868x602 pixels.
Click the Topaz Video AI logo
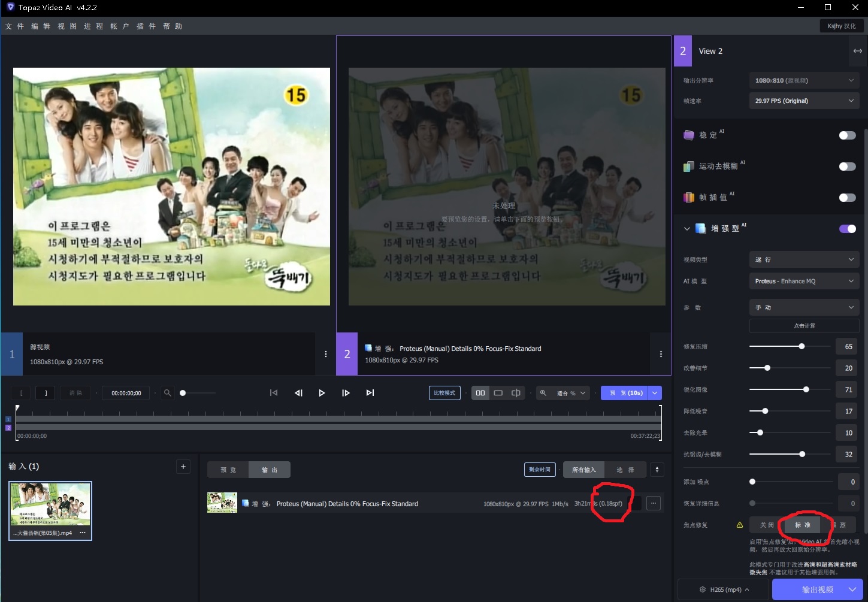(x=10, y=7)
